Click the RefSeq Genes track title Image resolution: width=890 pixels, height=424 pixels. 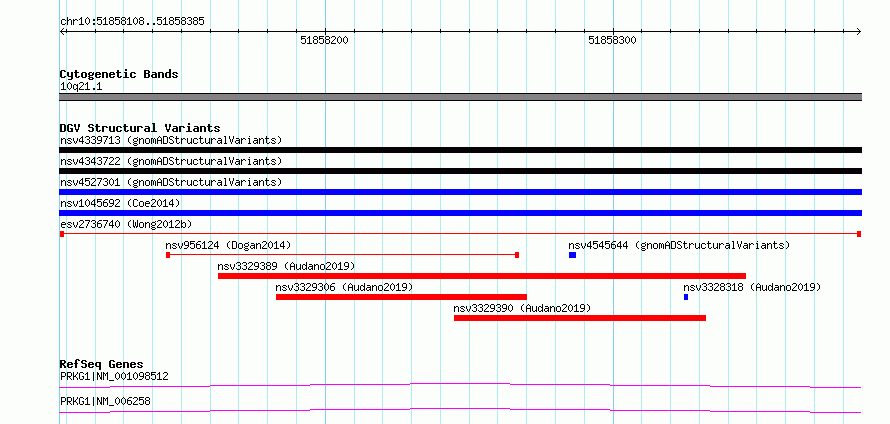(102, 364)
